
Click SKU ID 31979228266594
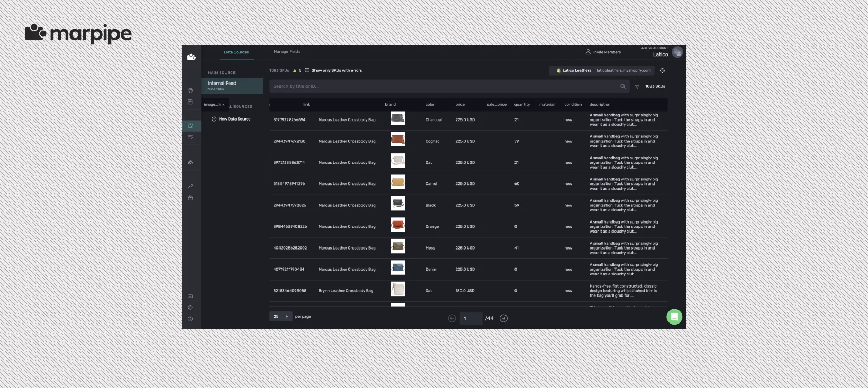[290, 120]
